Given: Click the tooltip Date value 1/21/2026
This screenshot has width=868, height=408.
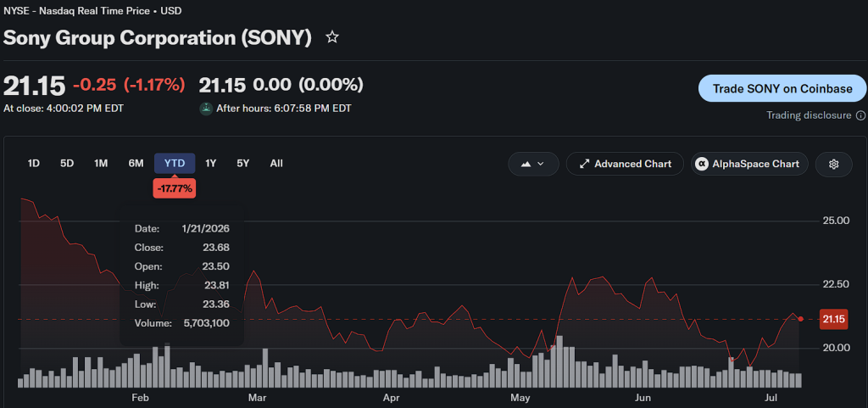Looking at the screenshot, I should pyautogui.click(x=205, y=229).
